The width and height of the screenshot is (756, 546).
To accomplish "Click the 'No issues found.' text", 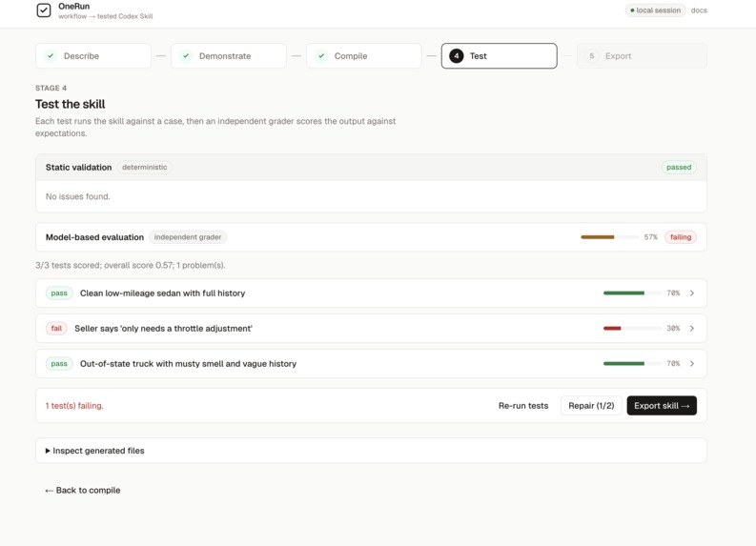I will 77,196.
